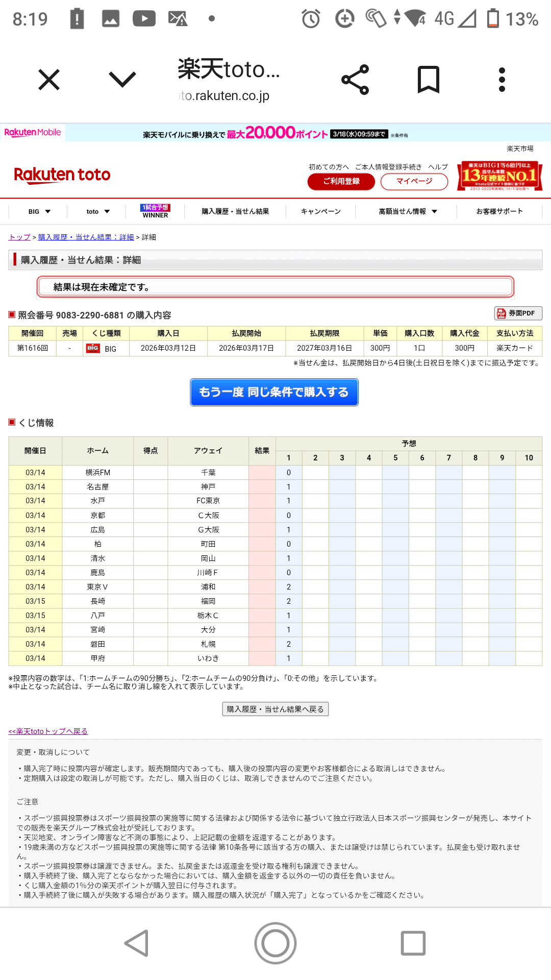
Task: Expand the BIG dropdown menu
Action: coord(40,211)
